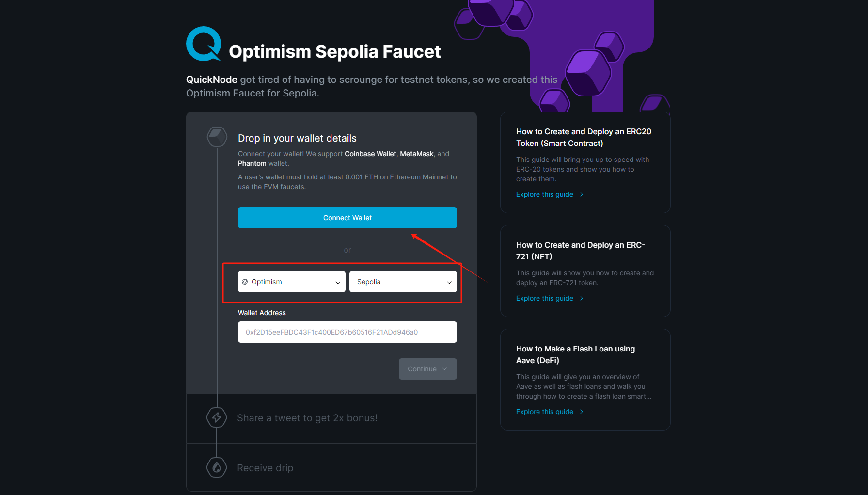
Task: Expand the Continue button chevron
Action: [445, 369]
